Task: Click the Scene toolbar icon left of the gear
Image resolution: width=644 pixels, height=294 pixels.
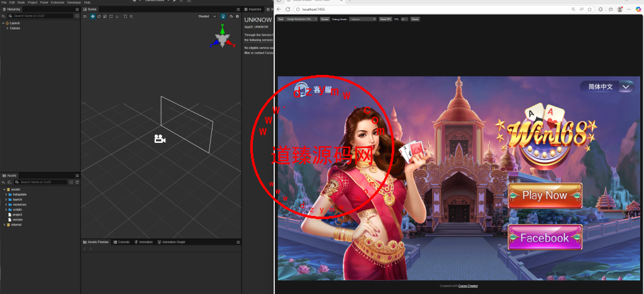Action: coord(231,16)
